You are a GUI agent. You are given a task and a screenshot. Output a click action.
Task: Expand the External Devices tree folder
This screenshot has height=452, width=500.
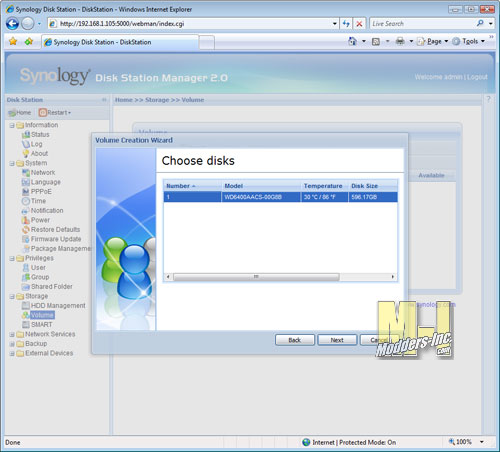click(12, 354)
